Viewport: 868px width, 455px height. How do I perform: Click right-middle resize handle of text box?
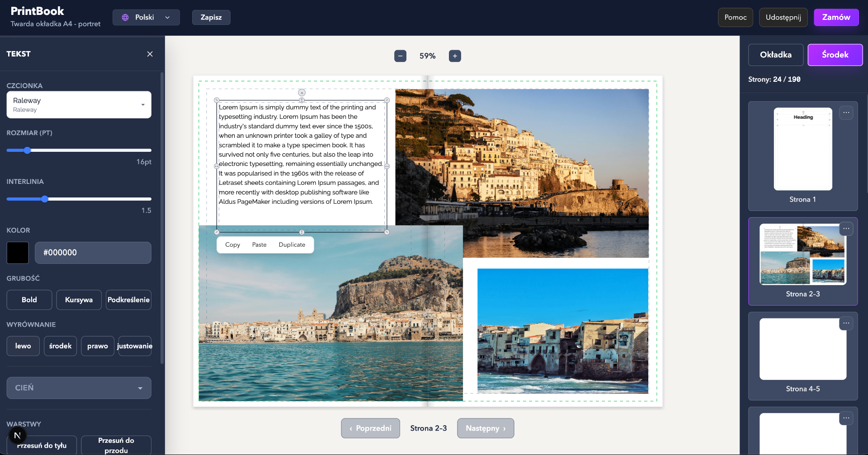coord(387,166)
